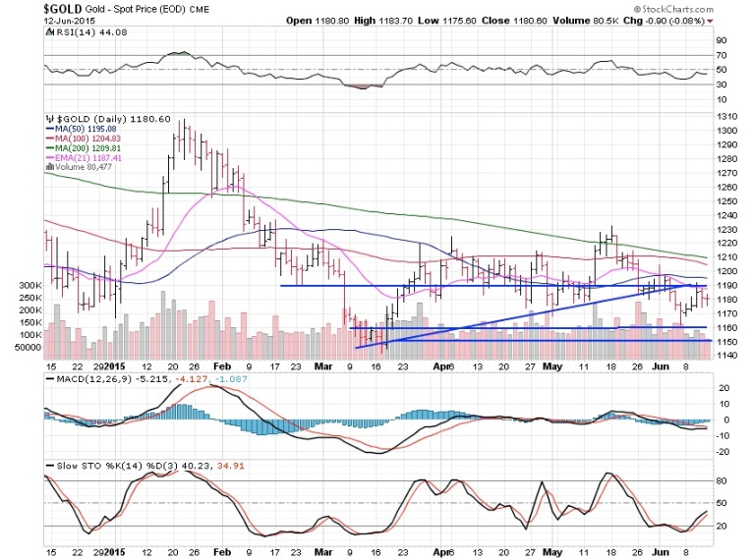Click the RSI icon before the RSI(14) label
This screenshot has height=560, width=752.
click(50, 32)
